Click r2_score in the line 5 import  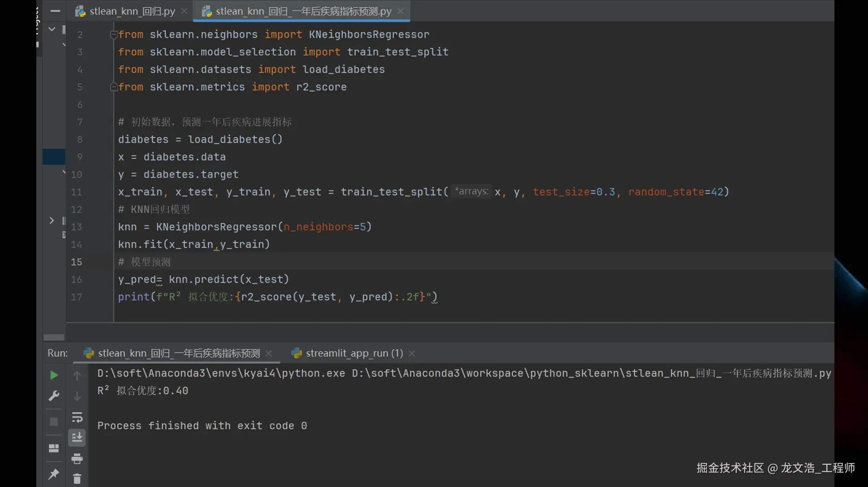[322, 87]
